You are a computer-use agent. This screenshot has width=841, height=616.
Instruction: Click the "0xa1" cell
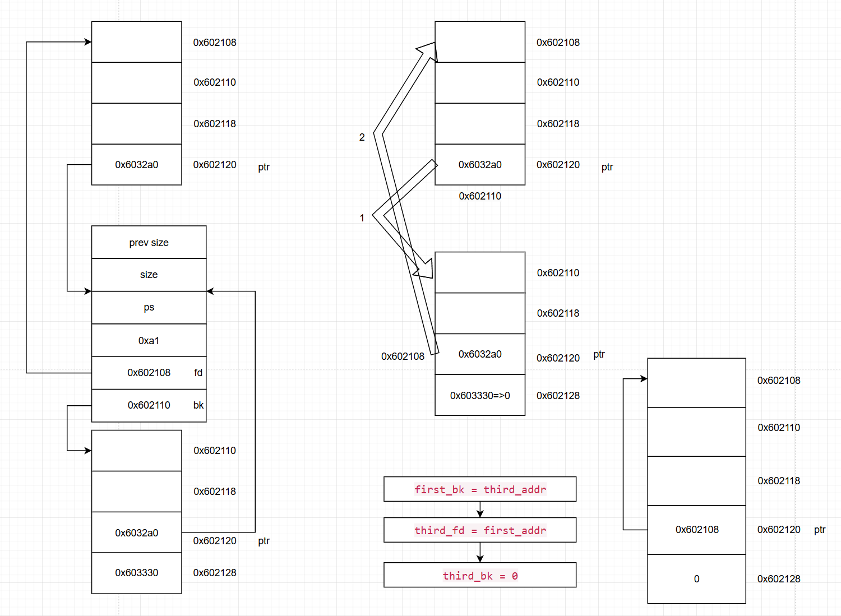click(x=149, y=340)
